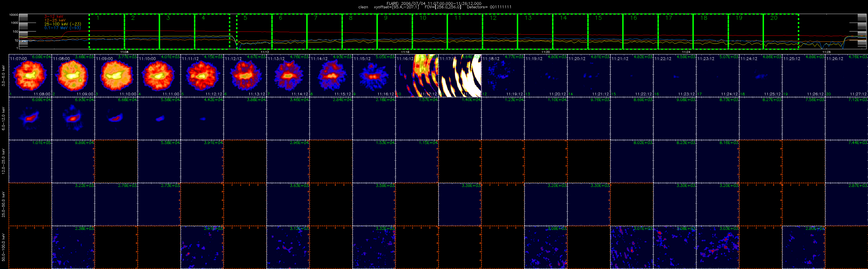This screenshot has height=269, width=868.
Task: Open the 3.0-6.0 keV image starting 11:18:12
Action: (503, 76)
